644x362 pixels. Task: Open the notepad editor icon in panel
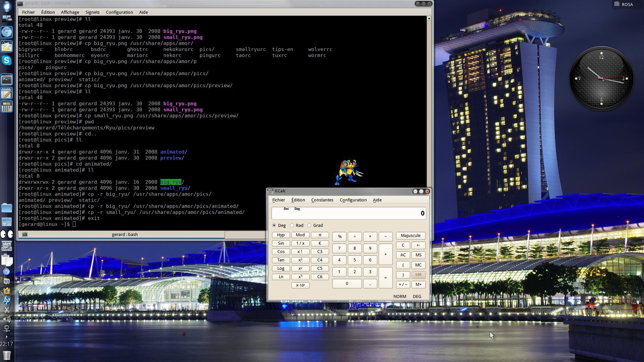coord(7,93)
